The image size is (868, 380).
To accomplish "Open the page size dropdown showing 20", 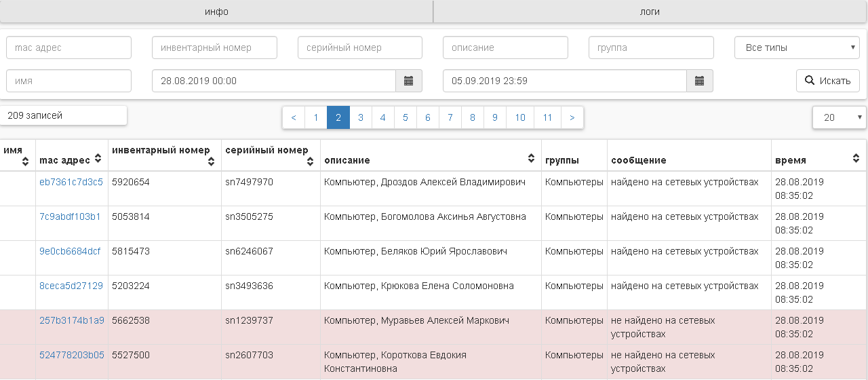I will [839, 117].
